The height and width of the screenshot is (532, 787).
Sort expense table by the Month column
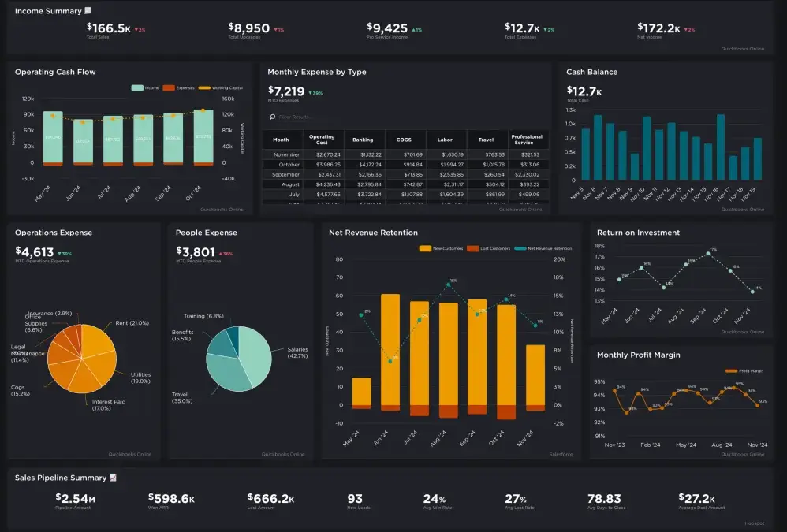281,140
